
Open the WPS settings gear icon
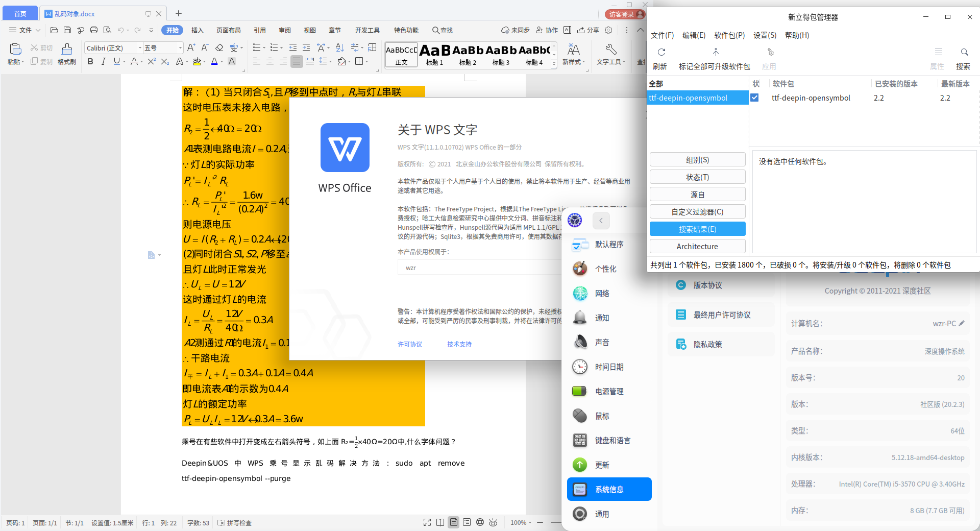[608, 30]
